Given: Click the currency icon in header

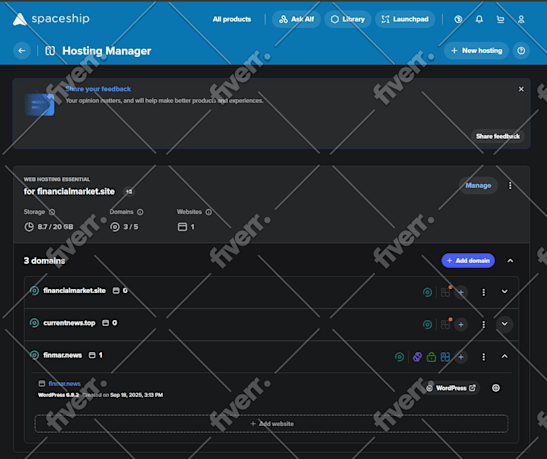Looking at the screenshot, I should (458, 19).
